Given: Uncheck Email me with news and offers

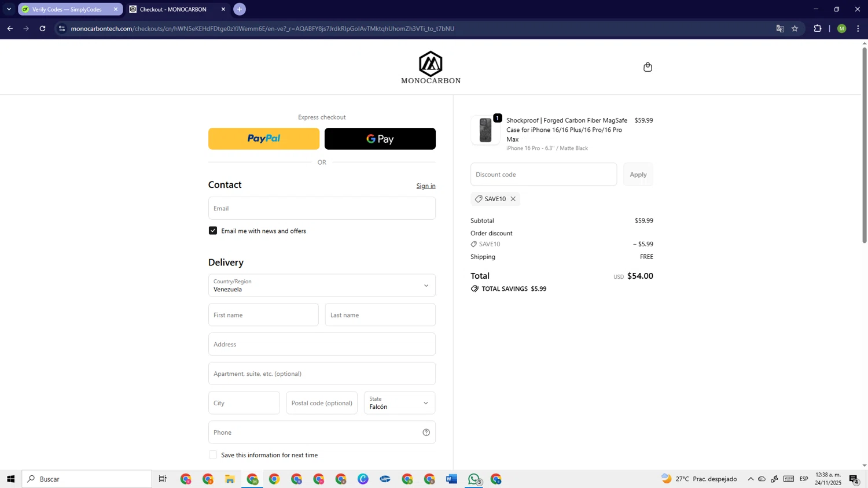Looking at the screenshot, I should 213,231.
